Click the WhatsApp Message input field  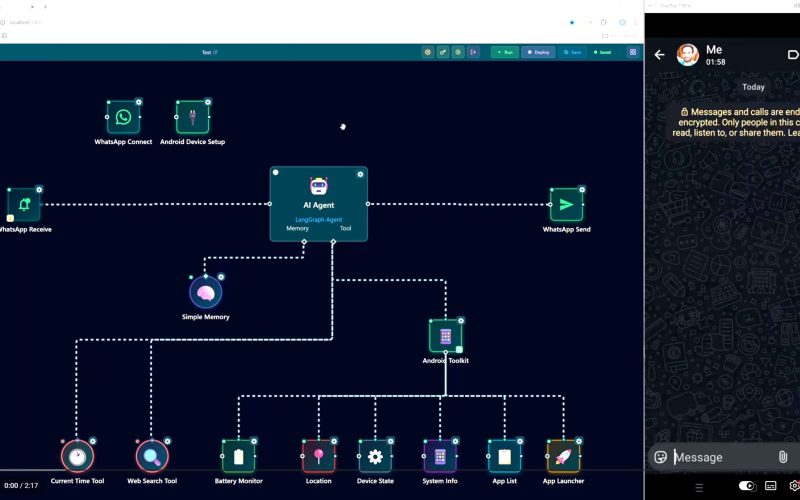[720, 457]
